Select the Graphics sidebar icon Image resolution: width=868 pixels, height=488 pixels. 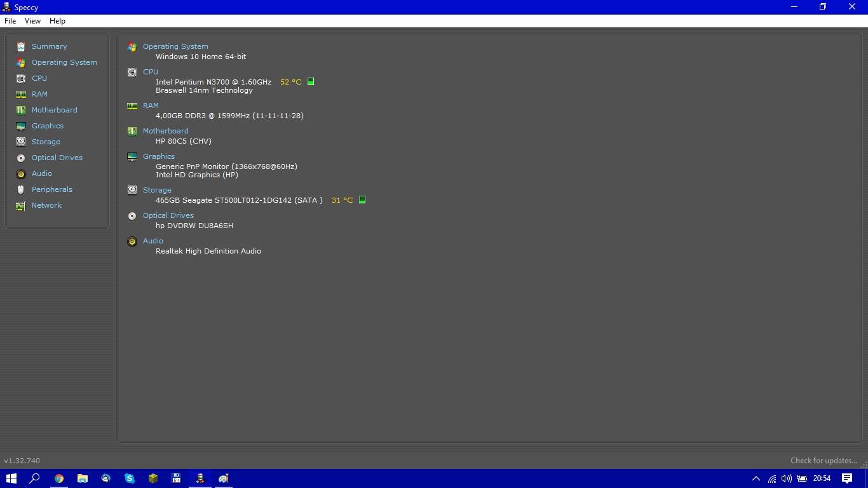(21, 126)
